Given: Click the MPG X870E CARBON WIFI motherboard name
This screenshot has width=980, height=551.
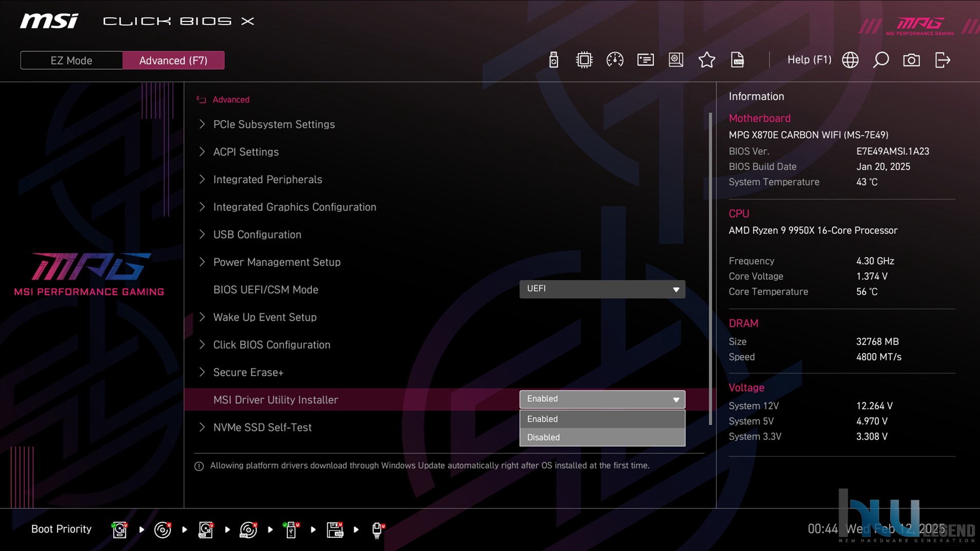Looking at the screenshot, I should pyautogui.click(x=808, y=135).
